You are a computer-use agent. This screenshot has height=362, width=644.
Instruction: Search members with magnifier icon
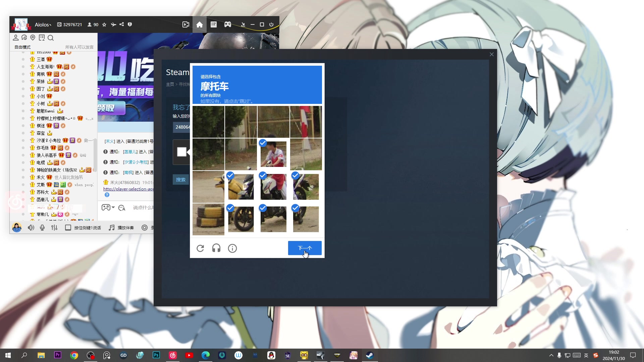51,38
